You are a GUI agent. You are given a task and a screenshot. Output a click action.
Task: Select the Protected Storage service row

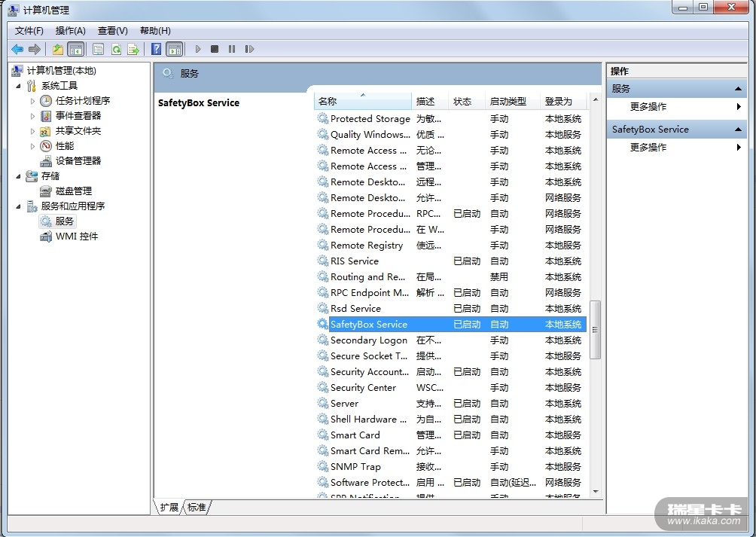pos(451,118)
